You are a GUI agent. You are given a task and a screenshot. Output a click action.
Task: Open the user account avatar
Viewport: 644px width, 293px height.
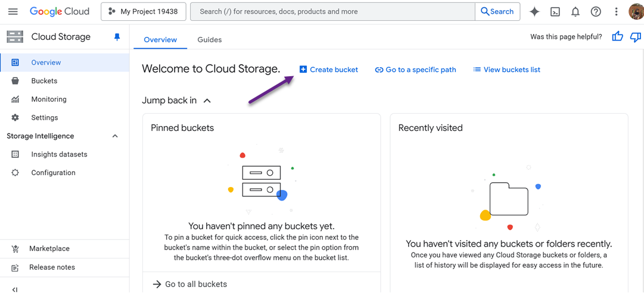(x=636, y=11)
